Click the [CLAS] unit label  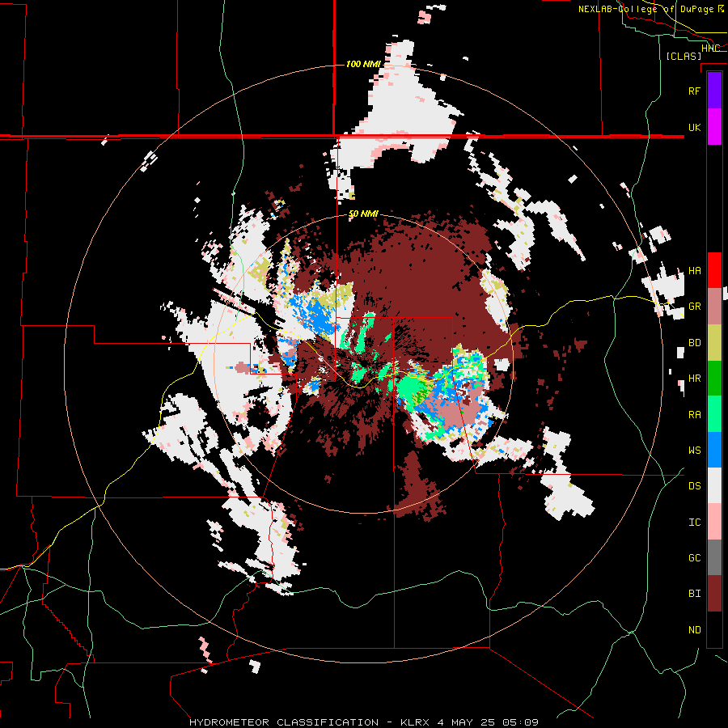click(684, 56)
